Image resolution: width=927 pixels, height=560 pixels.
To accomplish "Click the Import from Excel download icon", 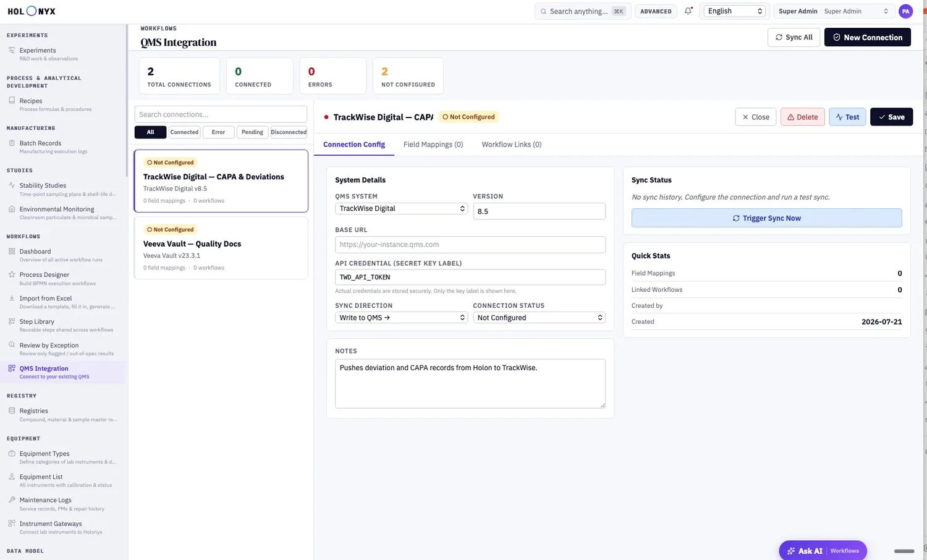I will click(12, 298).
